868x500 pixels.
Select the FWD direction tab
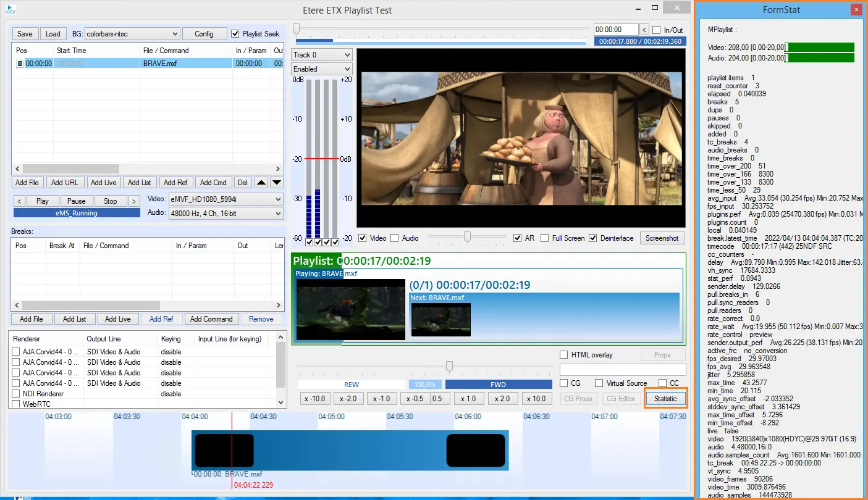coord(498,385)
